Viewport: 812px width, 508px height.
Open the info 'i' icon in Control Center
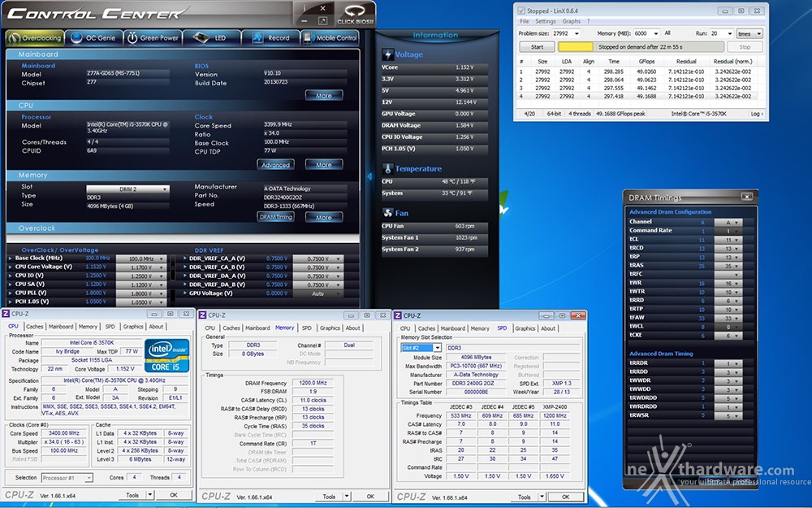(x=304, y=8)
